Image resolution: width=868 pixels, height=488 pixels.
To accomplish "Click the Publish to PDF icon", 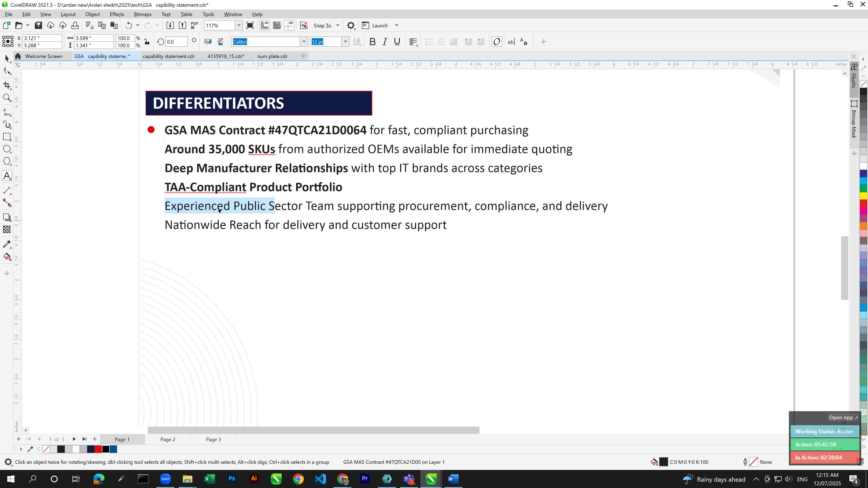I will 194,26.
